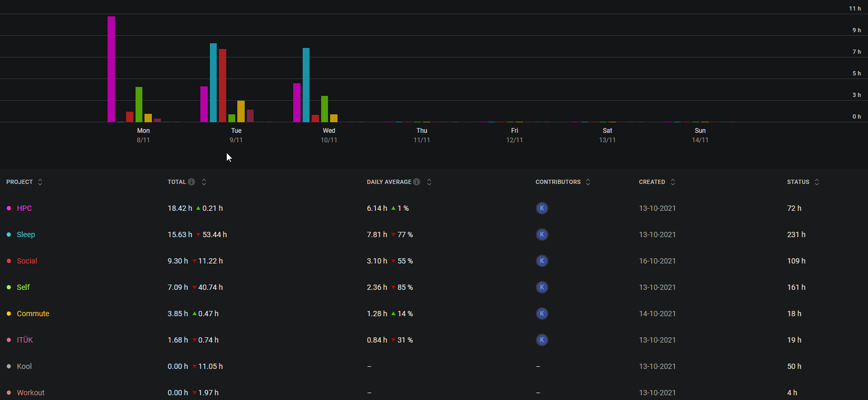Open the Social project

27,261
